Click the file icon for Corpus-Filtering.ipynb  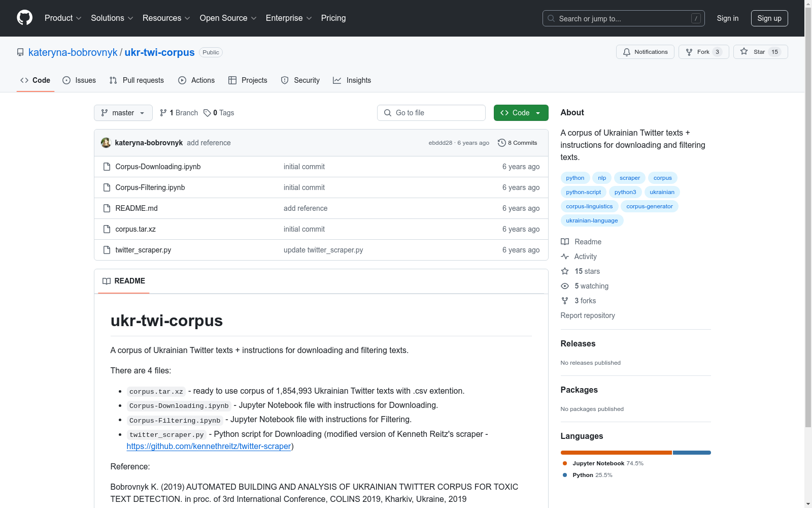click(x=107, y=187)
